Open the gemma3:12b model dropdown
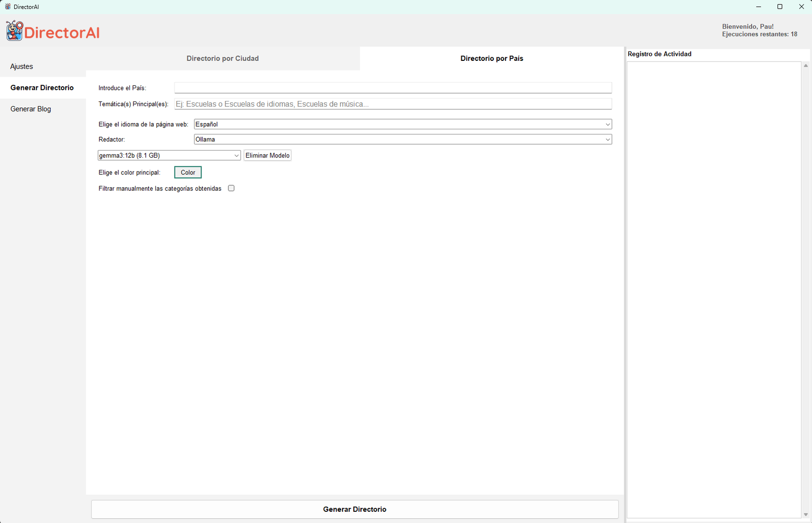812x523 pixels. point(169,156)
